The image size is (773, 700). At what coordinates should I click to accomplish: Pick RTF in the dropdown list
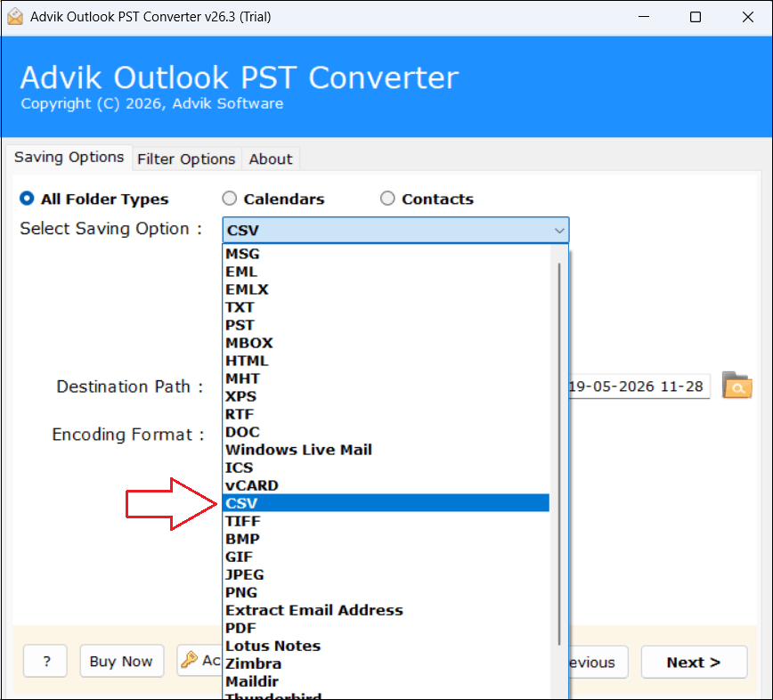click(386, 414)
